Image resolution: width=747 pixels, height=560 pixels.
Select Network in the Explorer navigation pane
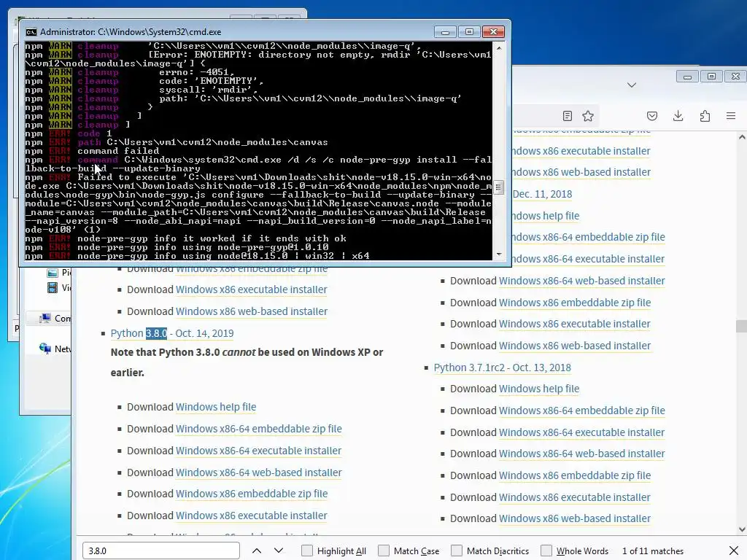(x=56, y=349)
